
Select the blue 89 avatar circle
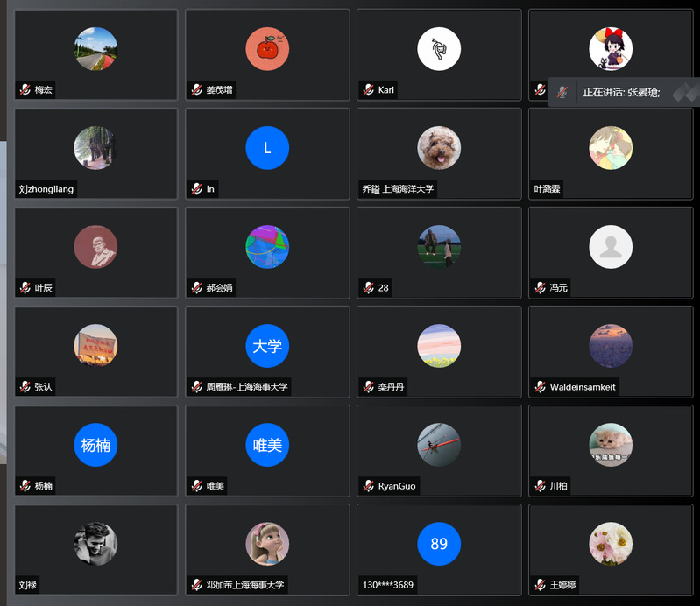(x=439, y=544)
